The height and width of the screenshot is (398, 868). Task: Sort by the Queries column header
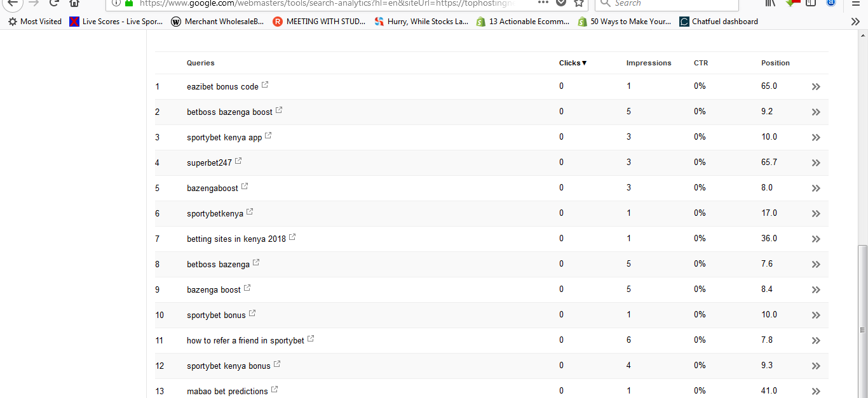point(201,63)
